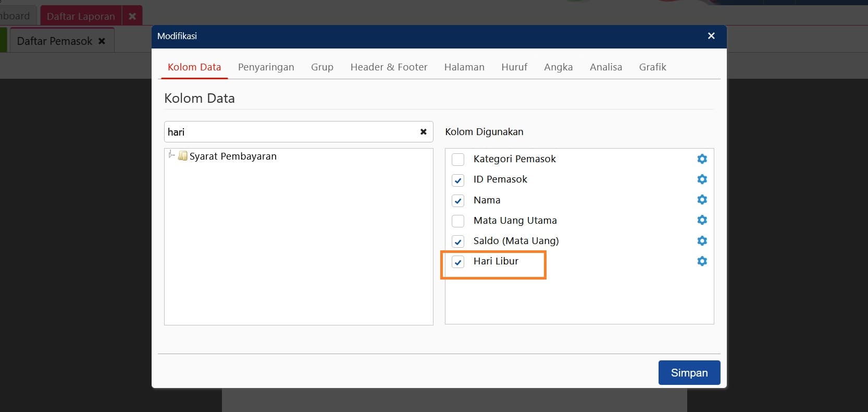Open Mata Uang Utama column settings gear
The height and width of the screenshot is (412, 868).
pyautogui.click(x=702, y=220)
